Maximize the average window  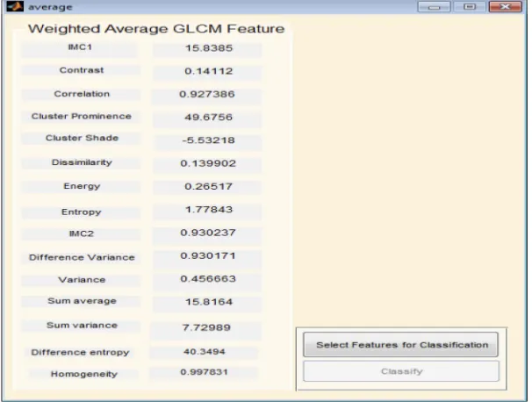point(470,7)
